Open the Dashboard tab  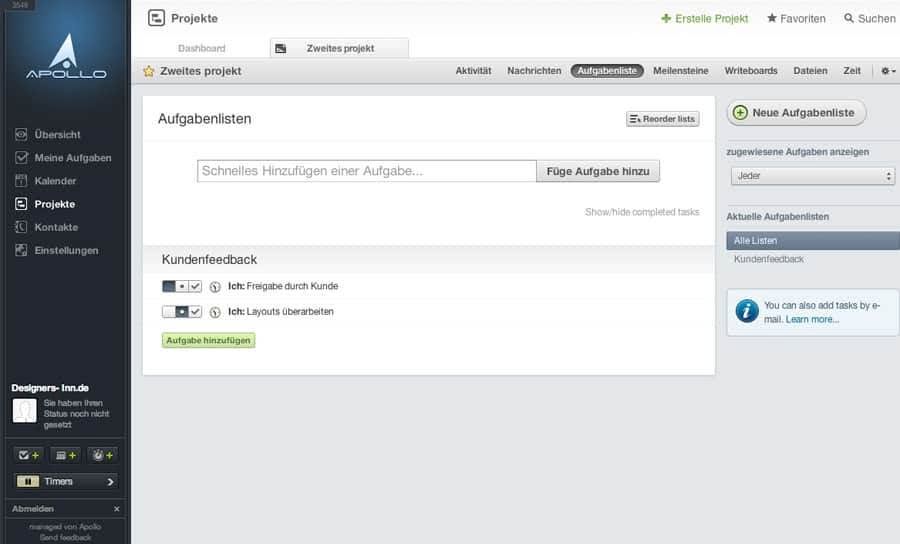coord(201,48)
